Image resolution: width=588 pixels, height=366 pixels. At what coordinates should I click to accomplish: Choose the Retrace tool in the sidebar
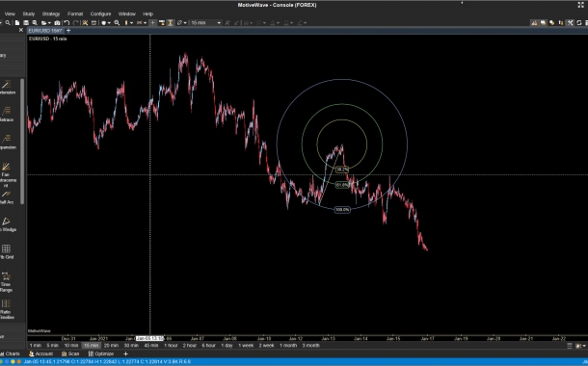[x=7, y=114]
